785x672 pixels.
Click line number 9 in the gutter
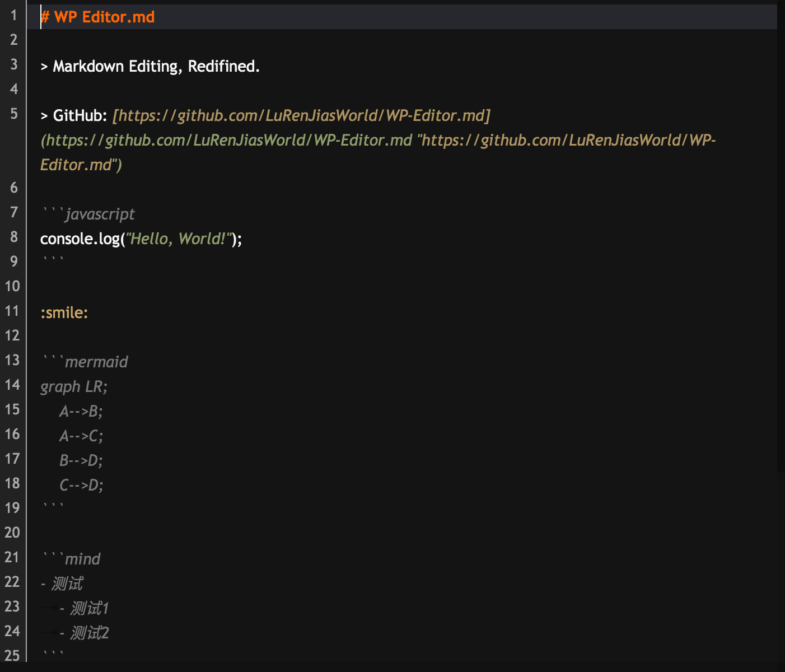click(14, 262)
